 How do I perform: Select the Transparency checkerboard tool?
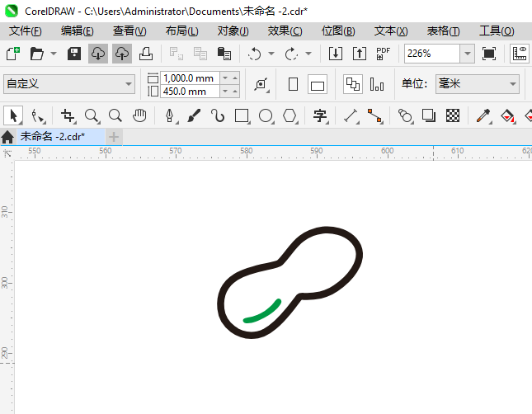(x=453, y=116)
